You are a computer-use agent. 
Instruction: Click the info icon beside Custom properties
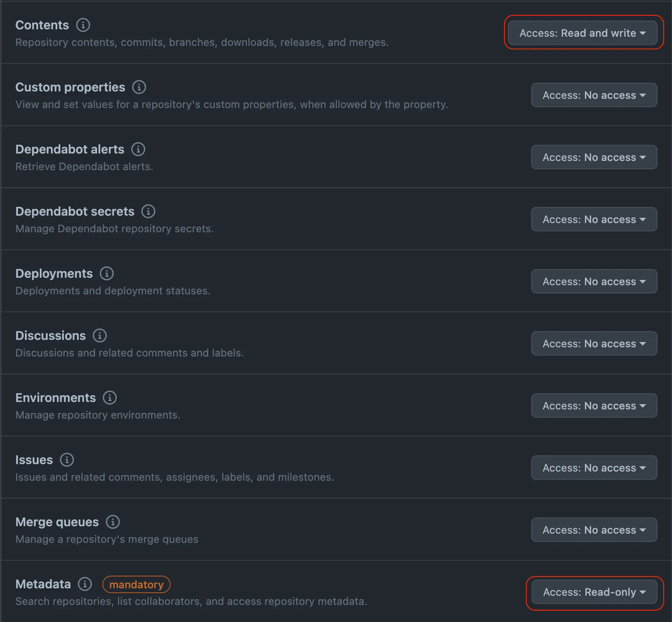point(139,87)
